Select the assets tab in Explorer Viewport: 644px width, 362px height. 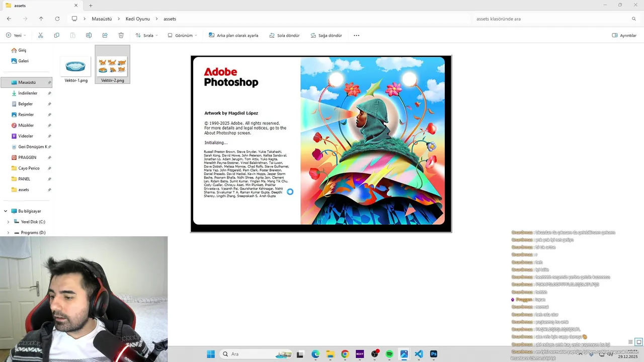(x=41, y=6)
